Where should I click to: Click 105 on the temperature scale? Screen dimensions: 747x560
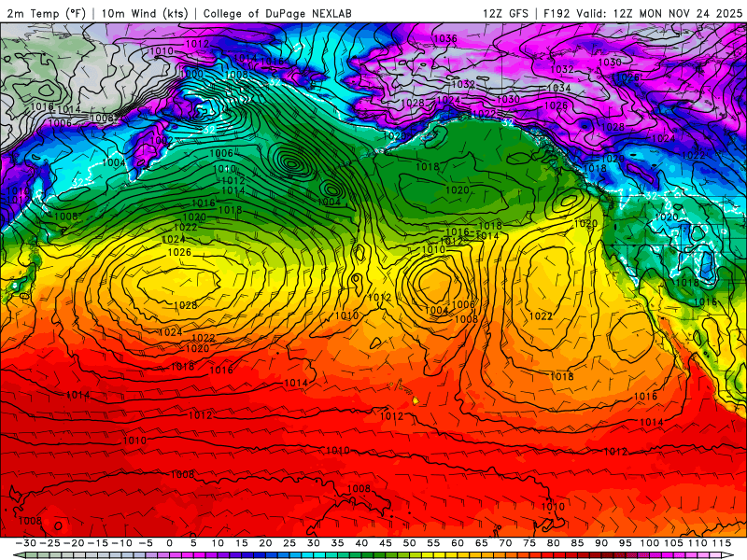[x=673, y=543]
